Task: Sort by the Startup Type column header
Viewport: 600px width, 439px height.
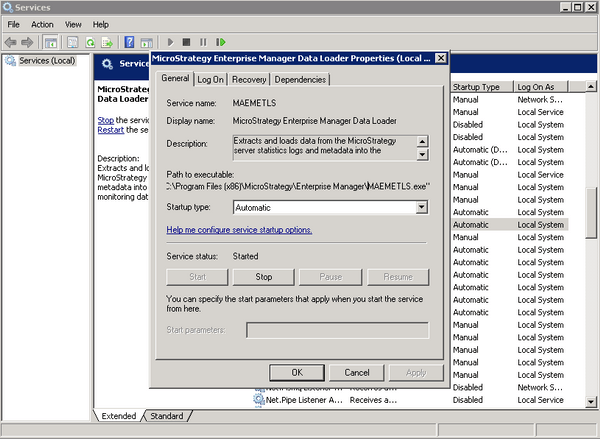Action: click(482, 87)
